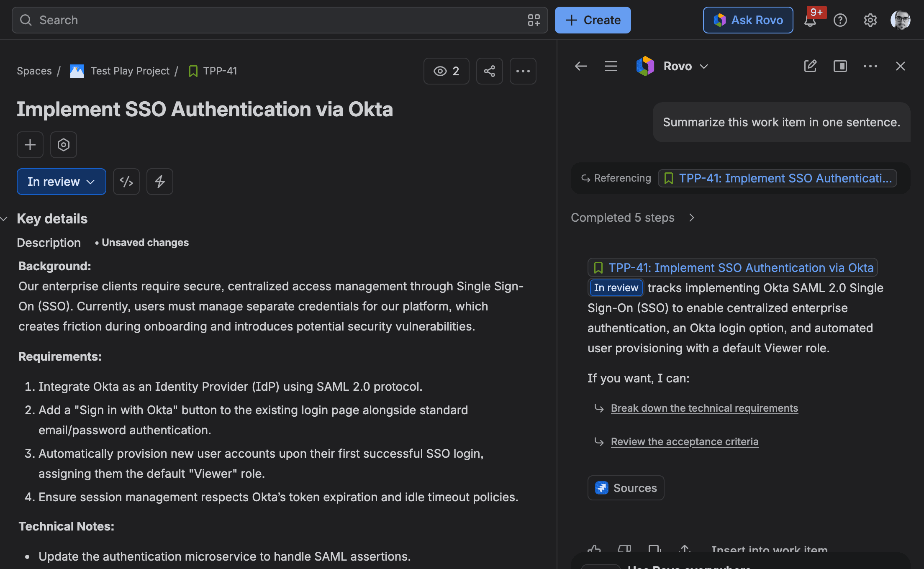Collapse the Key details section
This screenshot has width=924, height=569.
[4, 219]
